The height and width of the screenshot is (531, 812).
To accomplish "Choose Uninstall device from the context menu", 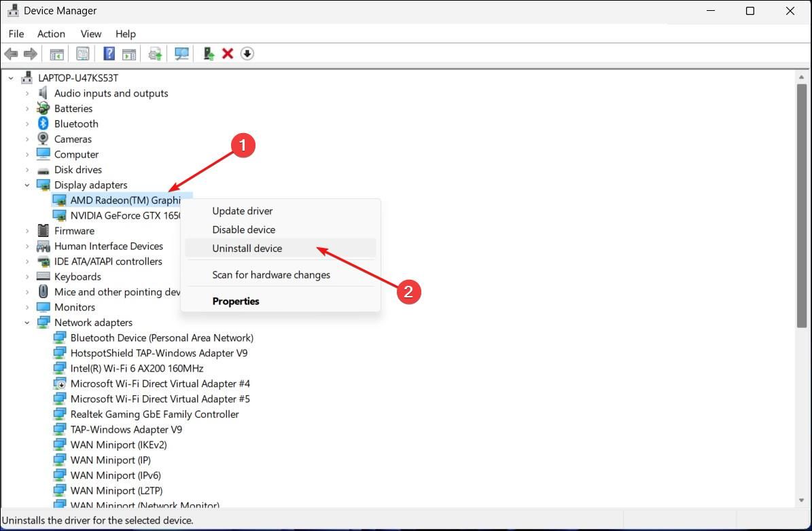I will [247, 248].
